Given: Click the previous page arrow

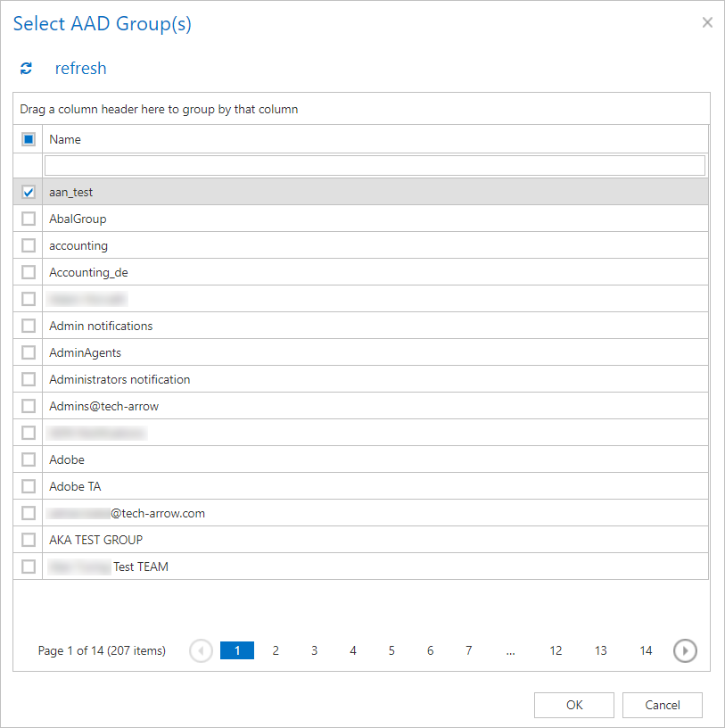Looking at the screenshot, I should click(201, 650).
